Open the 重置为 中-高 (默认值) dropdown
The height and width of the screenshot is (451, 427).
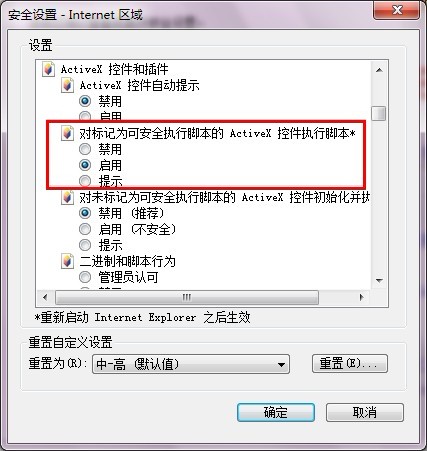pyautogui.click(x=191, y=364)
